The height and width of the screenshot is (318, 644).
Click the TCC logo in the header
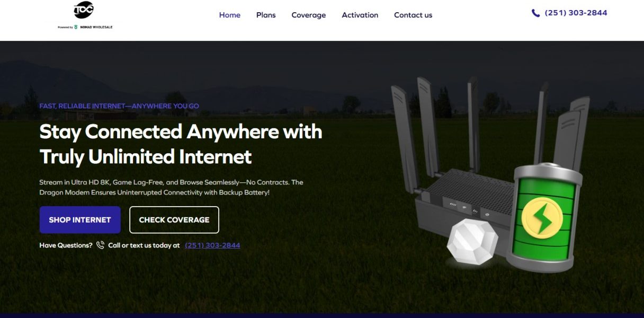click(84, 10)
